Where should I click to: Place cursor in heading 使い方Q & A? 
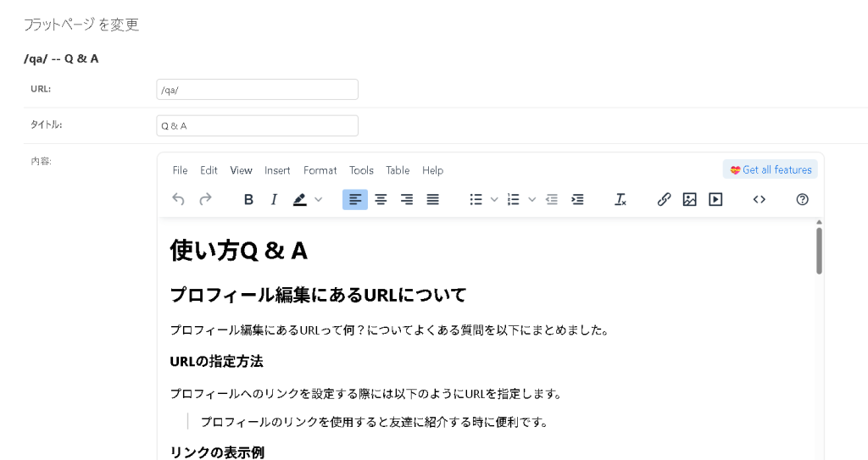click(x=238, y=251)
